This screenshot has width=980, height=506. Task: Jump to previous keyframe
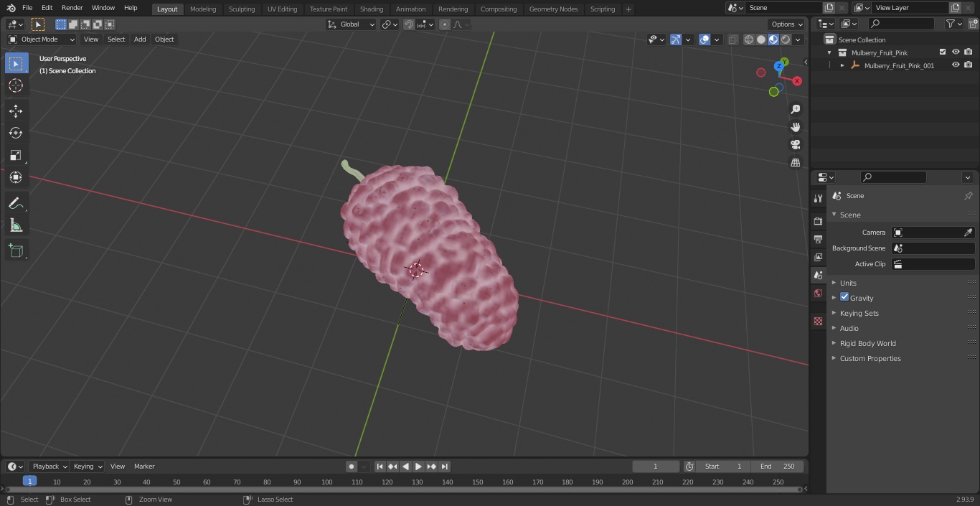[x=392, y=467]
